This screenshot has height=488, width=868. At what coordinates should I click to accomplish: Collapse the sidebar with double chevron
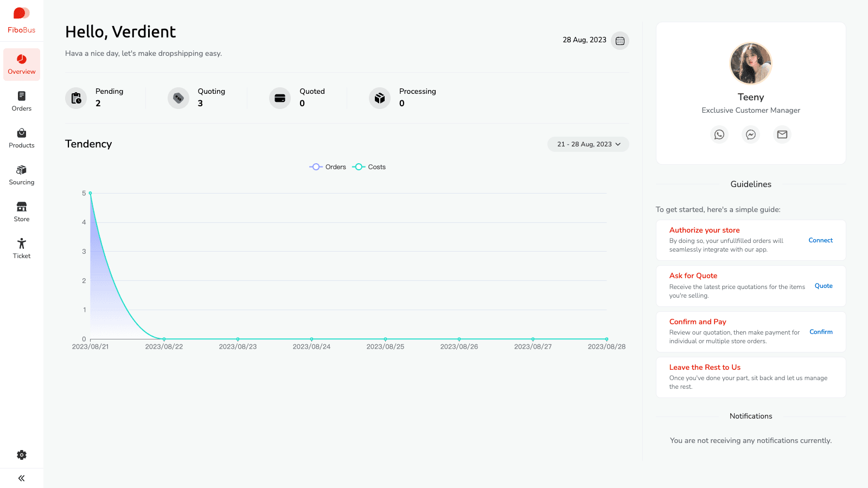pyautogui.click(x=22, y=478)
